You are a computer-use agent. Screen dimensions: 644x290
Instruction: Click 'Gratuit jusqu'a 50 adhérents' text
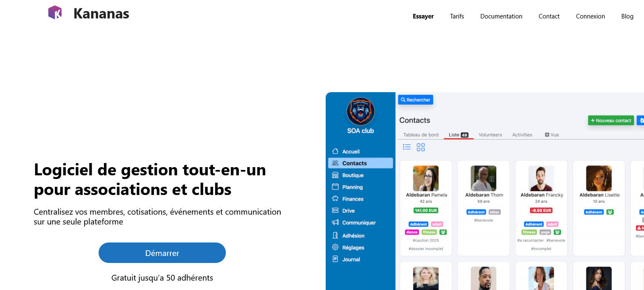[162, 278]
